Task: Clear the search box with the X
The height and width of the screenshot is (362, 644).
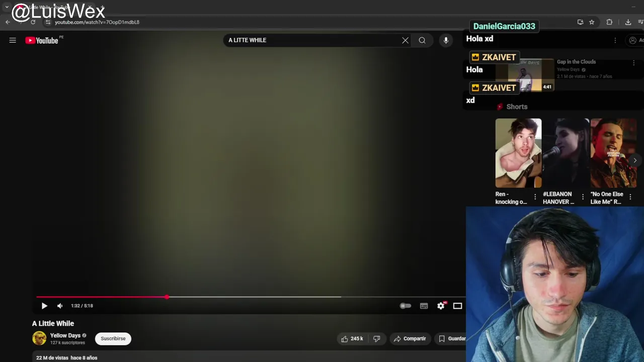Action: [x=405, y=40]
